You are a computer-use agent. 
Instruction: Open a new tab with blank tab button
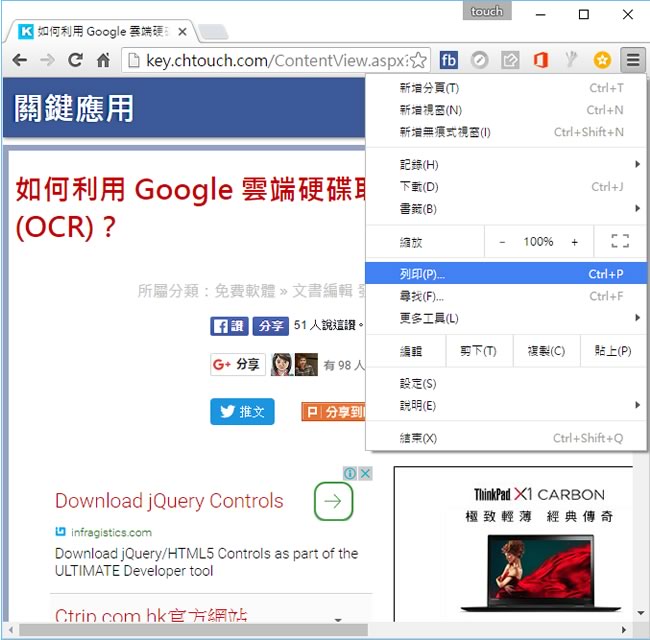[213, 32]
